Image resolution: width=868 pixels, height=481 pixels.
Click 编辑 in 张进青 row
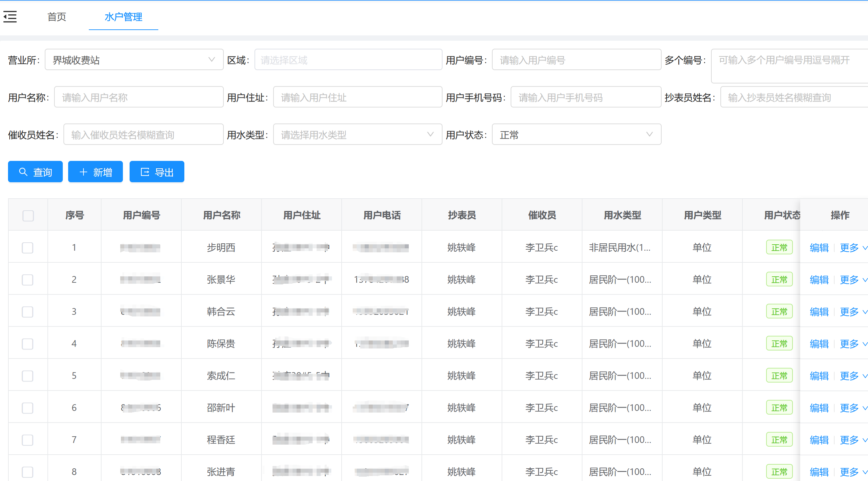pyautogui.click(x=819, y=472)
